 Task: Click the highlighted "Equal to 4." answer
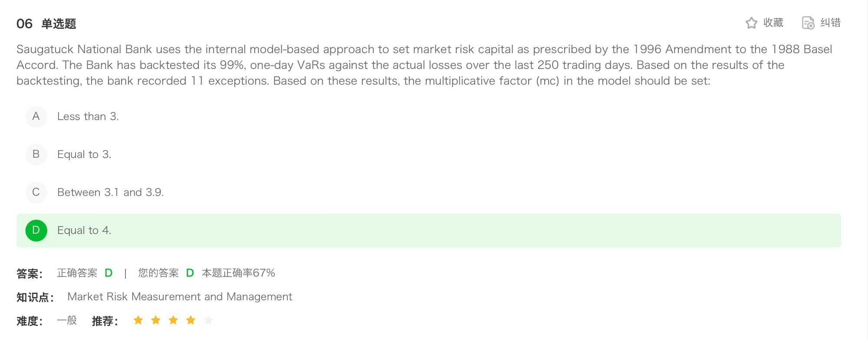84,231
